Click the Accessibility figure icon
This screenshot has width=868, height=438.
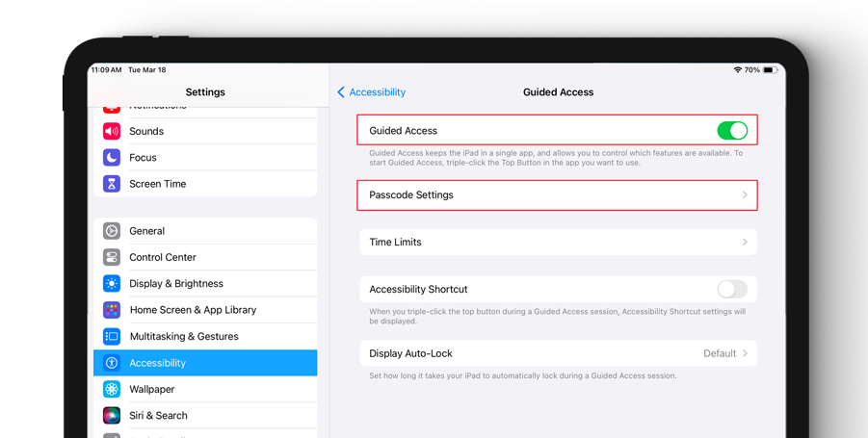coord(112,363)
